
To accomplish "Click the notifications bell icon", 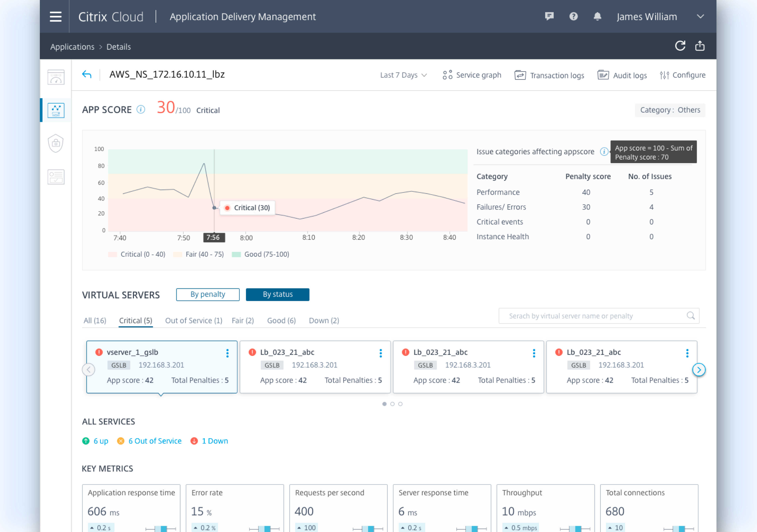I will (597, 17).
